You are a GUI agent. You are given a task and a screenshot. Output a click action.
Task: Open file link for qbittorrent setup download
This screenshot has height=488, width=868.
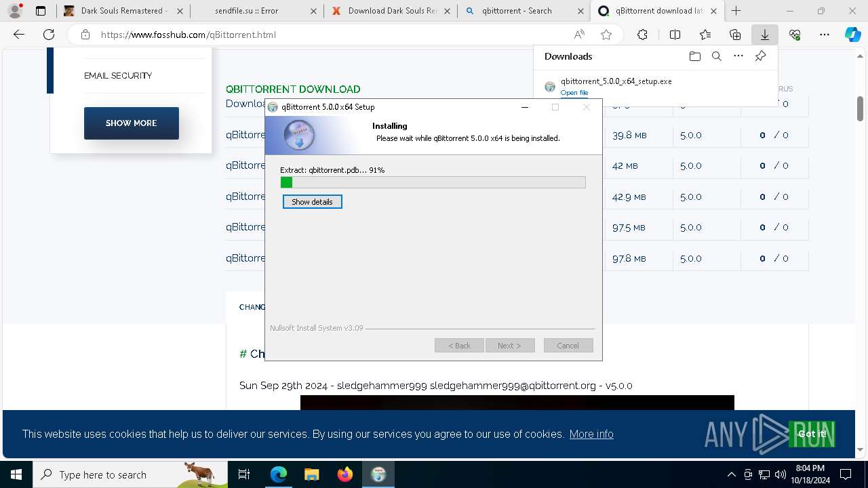(x=574, y=93)
